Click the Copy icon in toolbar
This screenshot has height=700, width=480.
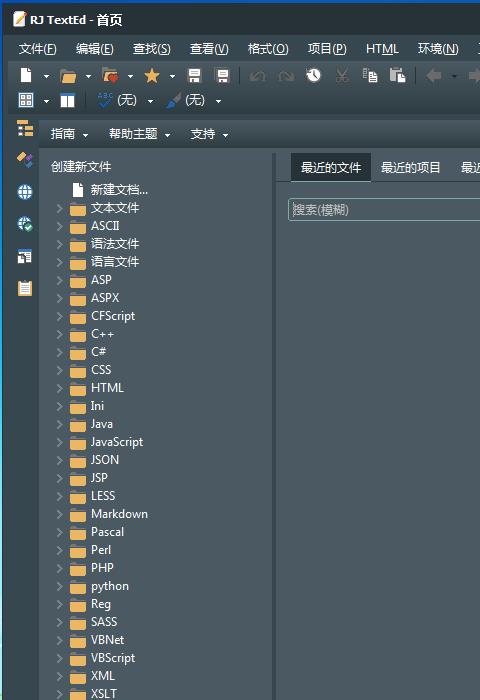370,75
